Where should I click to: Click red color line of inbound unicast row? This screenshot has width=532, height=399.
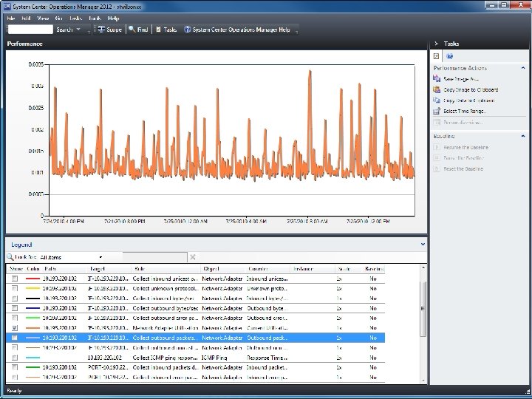pyautogui.click(x=33, y=279)
